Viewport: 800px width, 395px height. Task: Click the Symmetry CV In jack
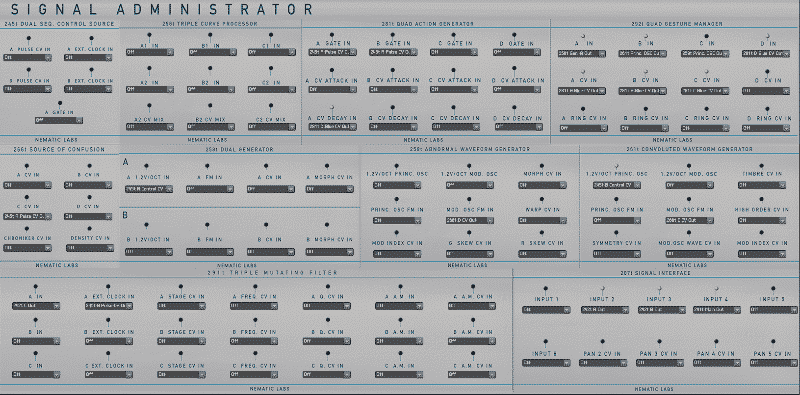(x=616, y=233)
